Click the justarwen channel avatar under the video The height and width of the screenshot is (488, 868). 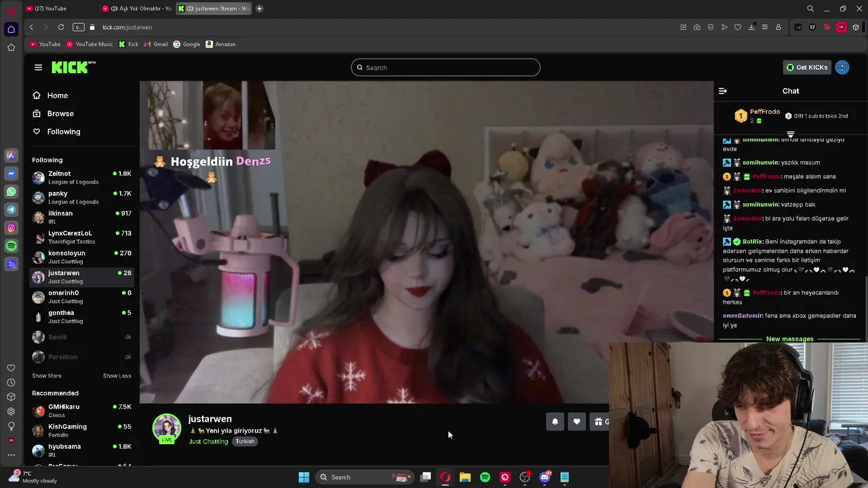click(x=167, y=428)
